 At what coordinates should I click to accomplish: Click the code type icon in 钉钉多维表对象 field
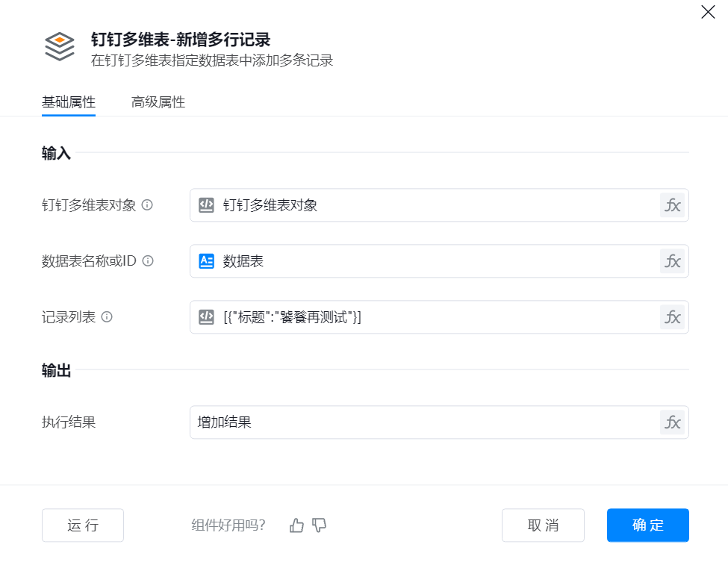point(207,205)
